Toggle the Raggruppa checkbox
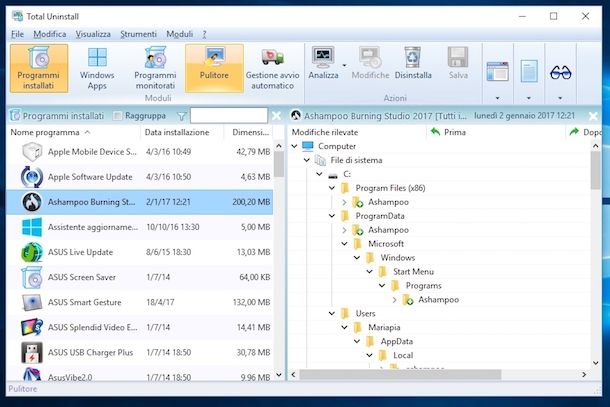The image size is (610, 407). tap(117, 116)
